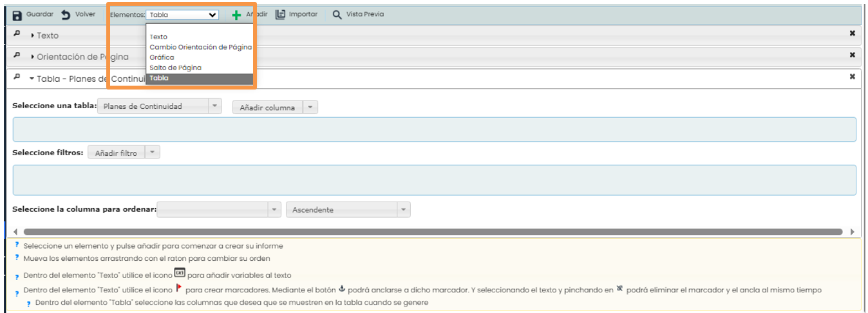This screenshot has height=313, width=868.
Task: Click the Añadir columna button
Action: (x=267, y=108)
